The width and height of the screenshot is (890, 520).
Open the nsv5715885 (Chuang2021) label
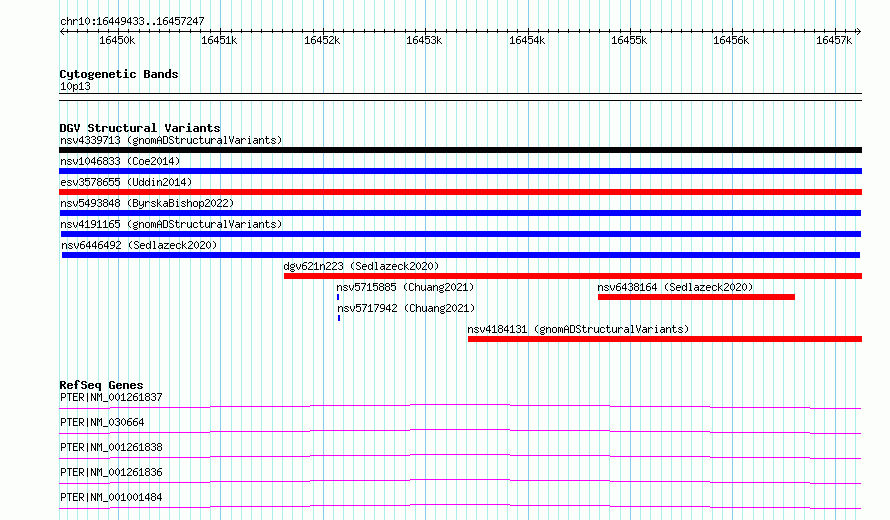click(405, 287)
